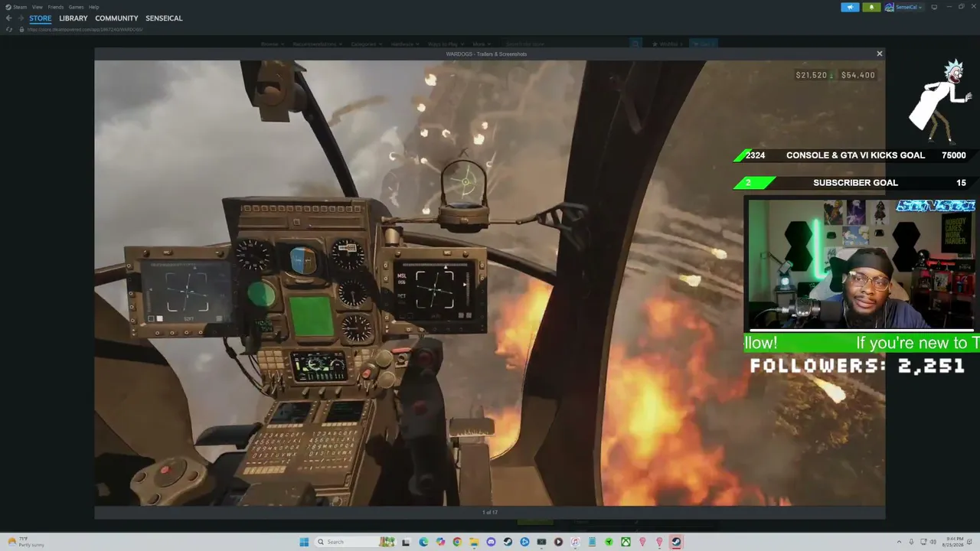Image resolution: width=980 pixels, height=551 pixels.
Task: Click the 'CONSOLE & GTA VI KICKS GOAL' text
Action: click(855, 155)
